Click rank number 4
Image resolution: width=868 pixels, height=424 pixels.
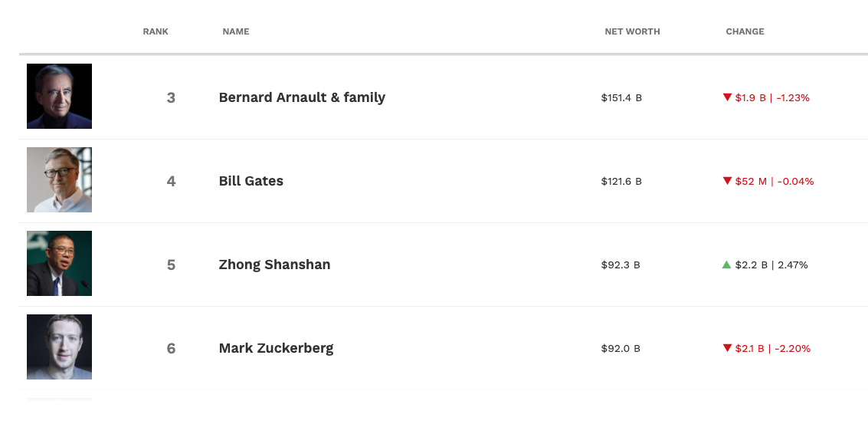(171, 181)
